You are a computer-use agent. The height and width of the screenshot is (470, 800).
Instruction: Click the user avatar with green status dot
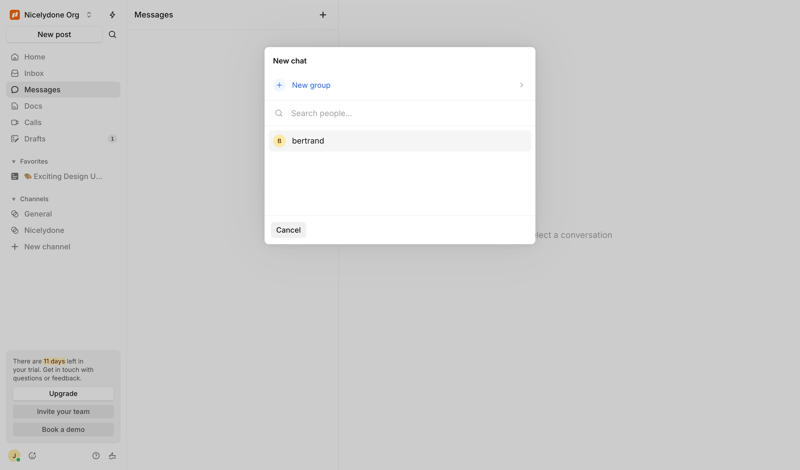tap(14, 456)
